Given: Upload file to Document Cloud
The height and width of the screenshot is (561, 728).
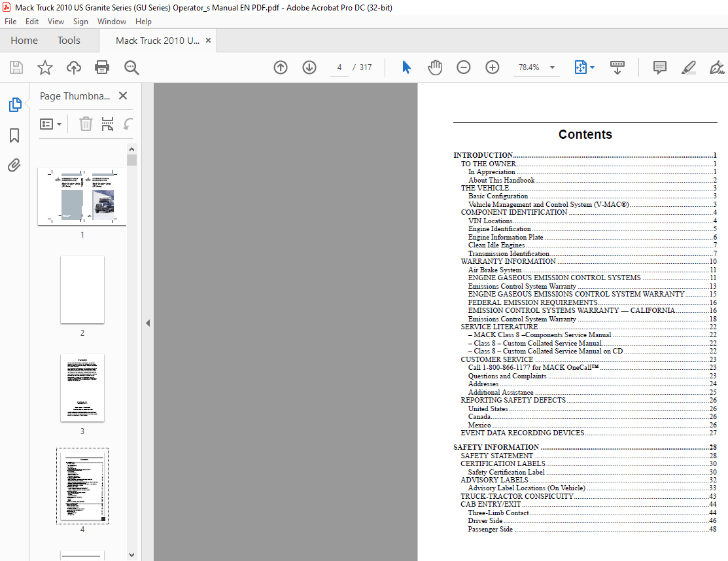Looking at the screenshot, I should click(x=73, y=67).
